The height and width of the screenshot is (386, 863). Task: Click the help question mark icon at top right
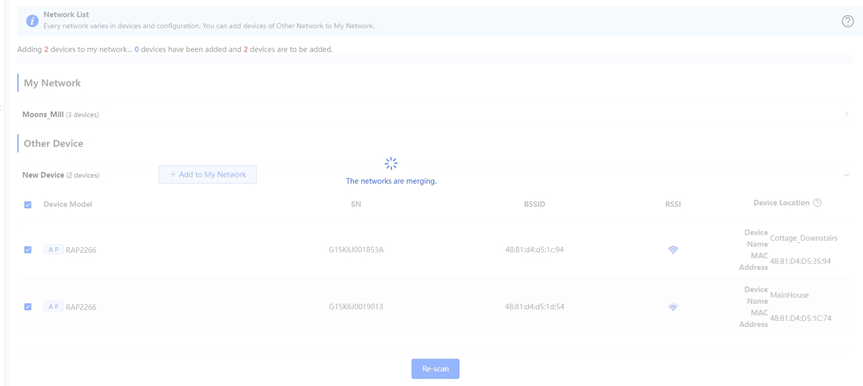point(847,21)
